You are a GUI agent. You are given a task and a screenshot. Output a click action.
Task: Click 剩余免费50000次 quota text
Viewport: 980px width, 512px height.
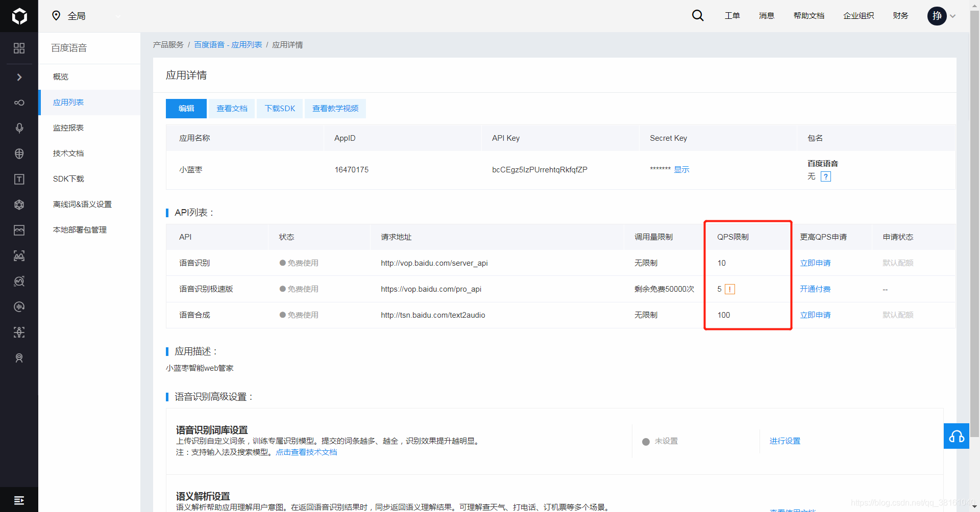(x=664, y=289)
